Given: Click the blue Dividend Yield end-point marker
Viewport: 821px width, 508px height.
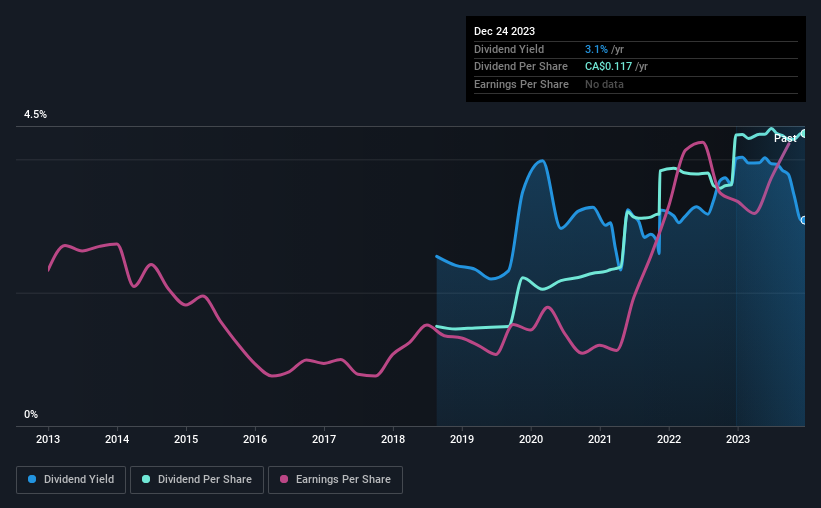Looking at the screenshot, I should click(x=804, y=220).
